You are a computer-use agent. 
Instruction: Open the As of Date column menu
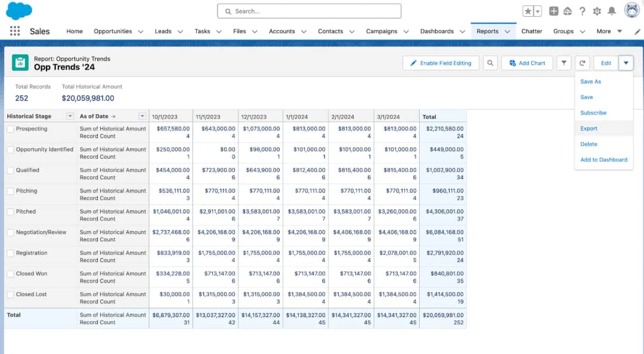(x=142, y=116)
